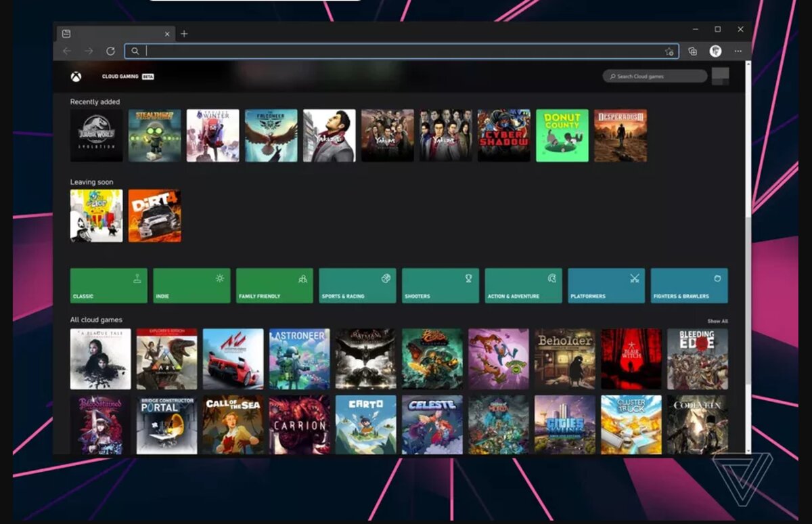The height and width of the screenshot is (524, 812).
Task: Open the DiRT 4 tile under Leaving soon
Action: coord(155,215)
